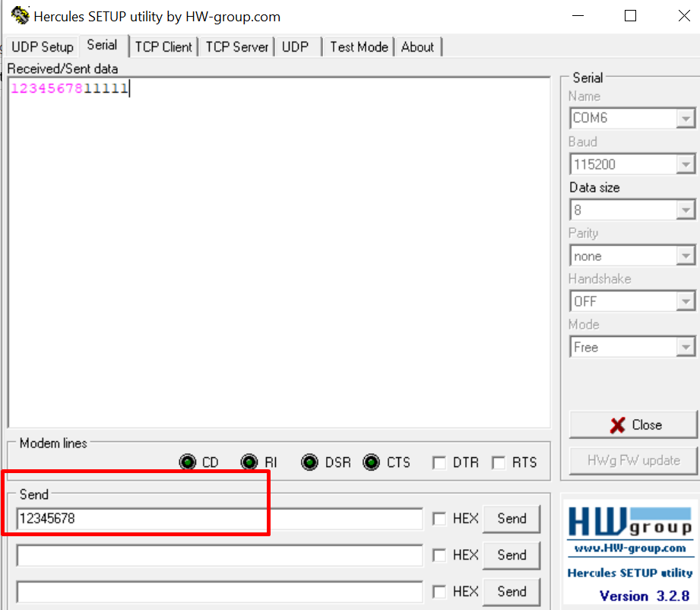700x610 pixels.
Task: Click the CTS status indicator
Action: click(372, 462)
